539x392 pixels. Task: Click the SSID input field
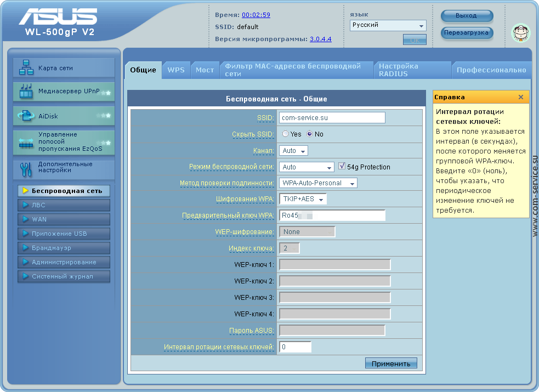point(332,118)
